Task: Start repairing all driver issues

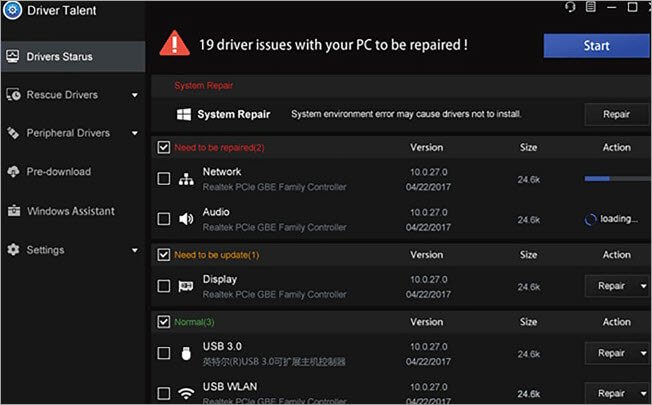Action: coord(596,45)
